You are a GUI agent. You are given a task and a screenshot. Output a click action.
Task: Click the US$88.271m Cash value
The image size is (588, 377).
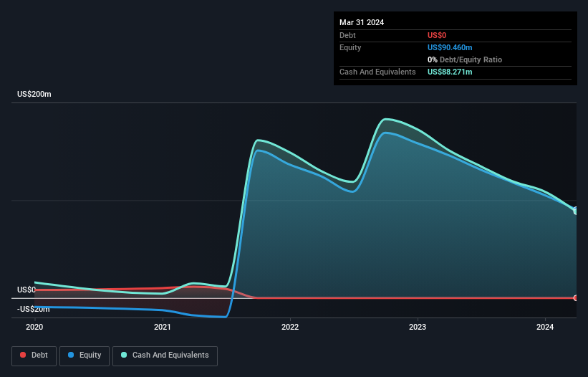tap(450, 72)
